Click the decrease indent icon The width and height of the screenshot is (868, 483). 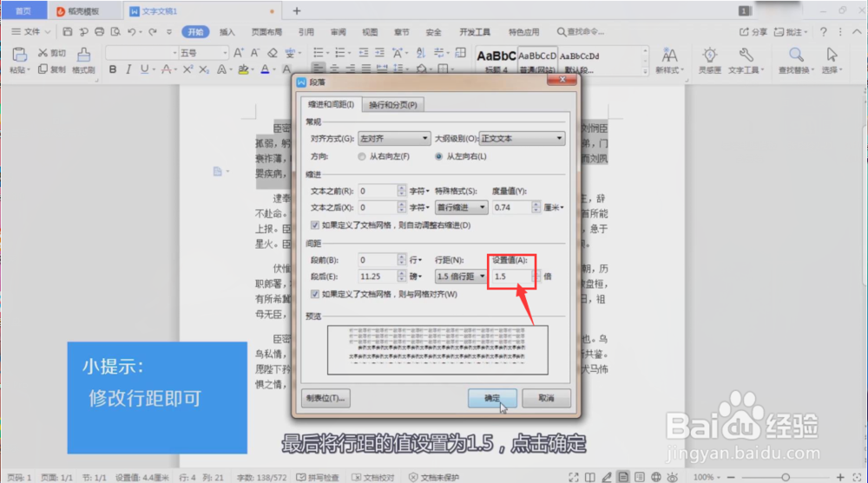pos(363,53)
